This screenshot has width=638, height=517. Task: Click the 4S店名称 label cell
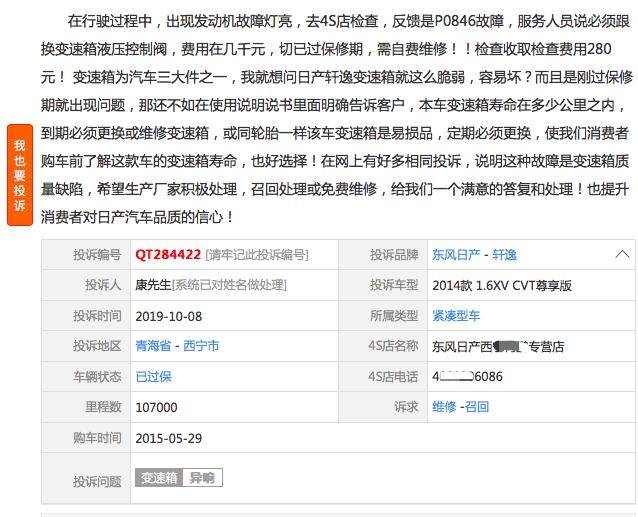coord(383,346)
